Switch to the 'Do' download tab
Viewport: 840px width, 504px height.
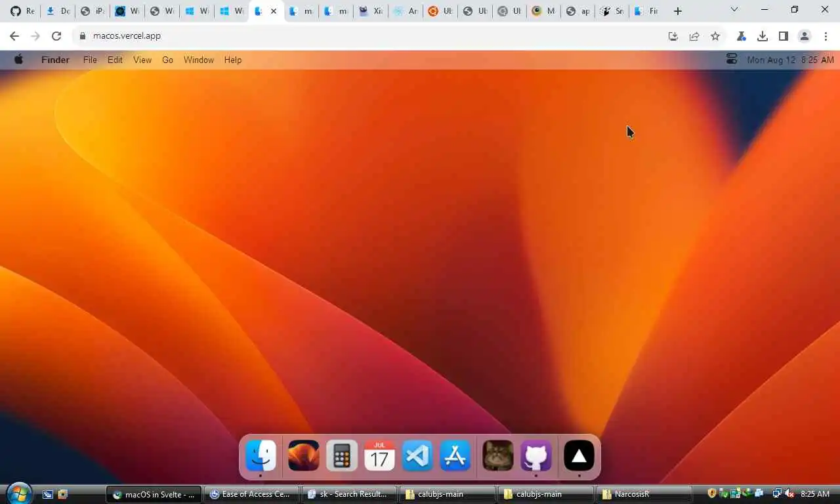(x=57, y=11)
